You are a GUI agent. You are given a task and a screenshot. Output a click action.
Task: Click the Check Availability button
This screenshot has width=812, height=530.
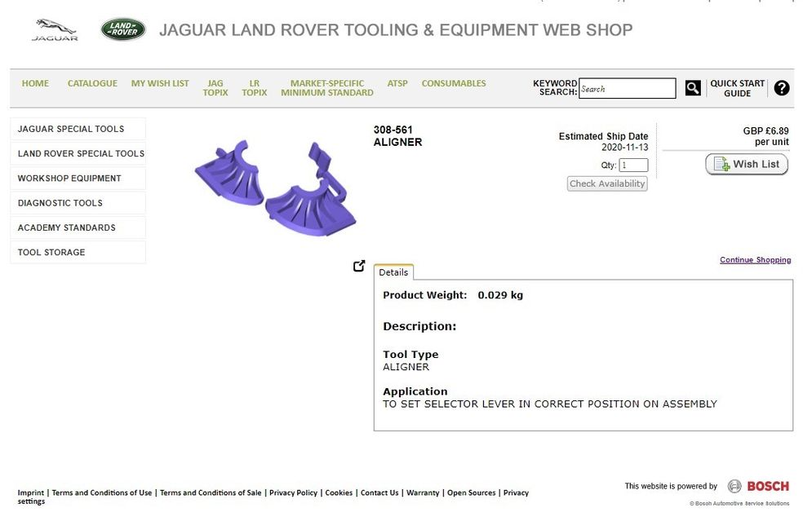click(607, 183)
